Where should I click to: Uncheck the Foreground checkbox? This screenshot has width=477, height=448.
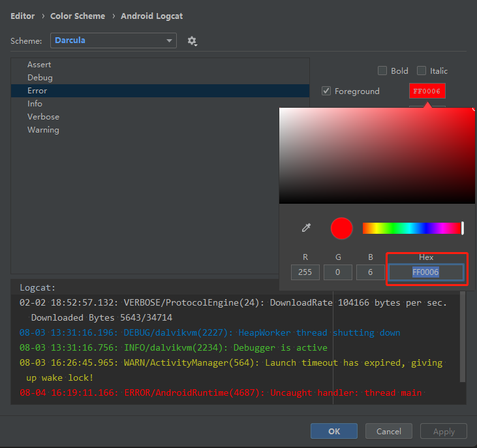click(x=326, y=91)
